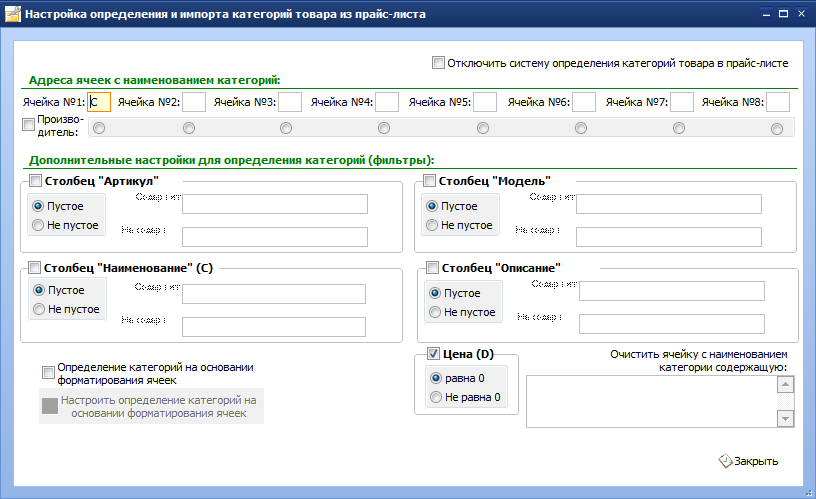Image resolution: width=816 pixels, height=499 pixels.
Task: Select manufacturer radio button under Ячейка №4
Action: point(384,128)
